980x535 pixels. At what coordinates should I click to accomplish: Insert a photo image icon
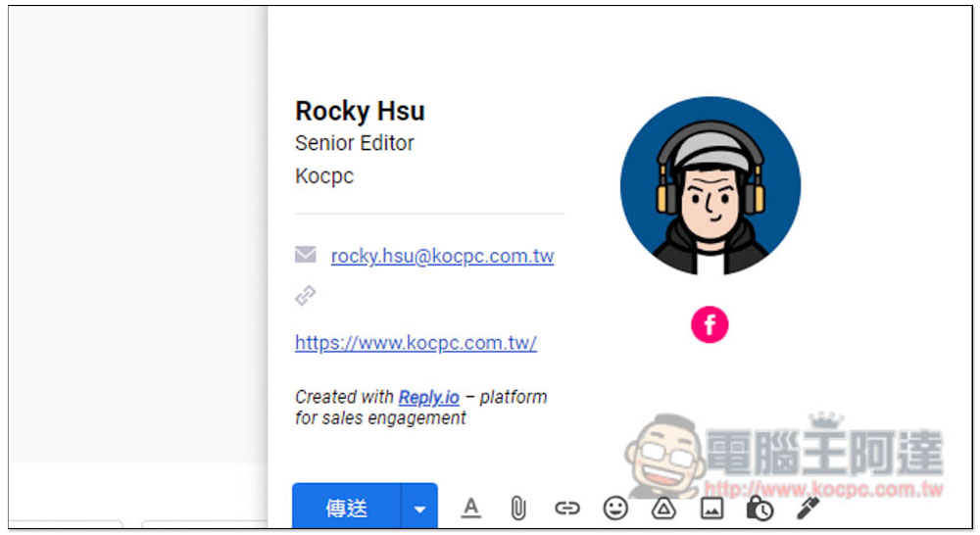[711, 509]
